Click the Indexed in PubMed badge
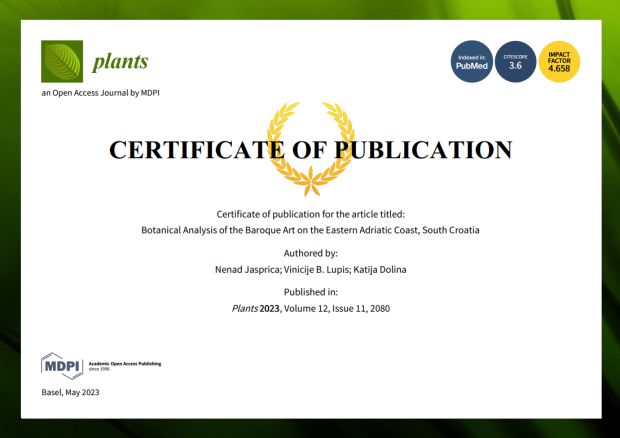 (x=472, y=62)
